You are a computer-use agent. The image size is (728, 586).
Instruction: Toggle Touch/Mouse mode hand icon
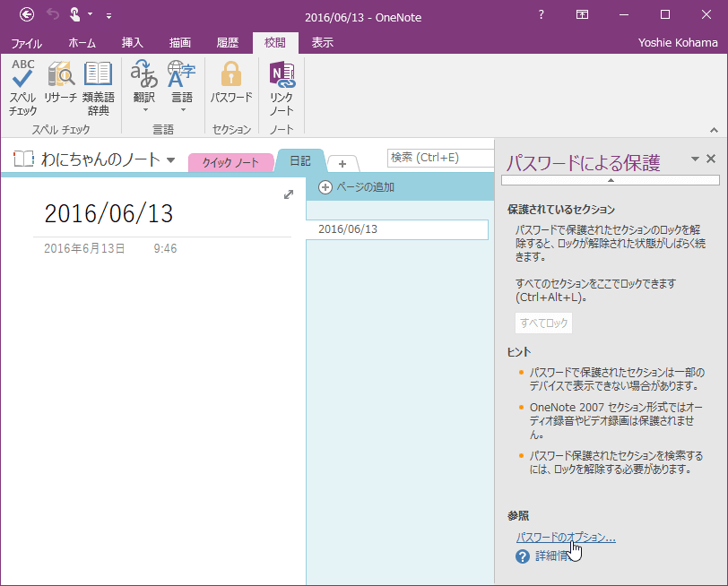coord(74,15)
